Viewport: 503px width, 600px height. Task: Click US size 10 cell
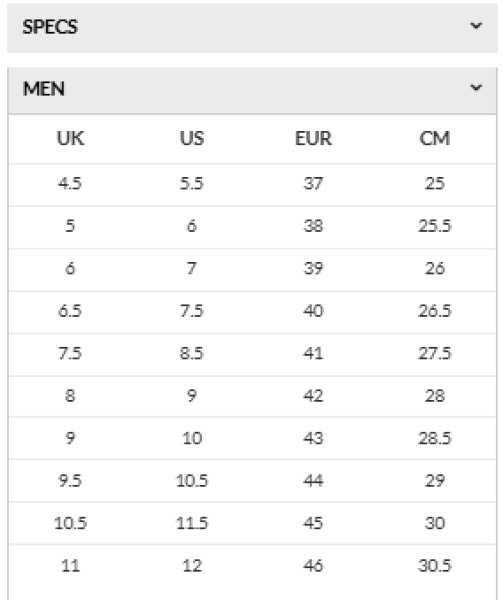[192, 438]
